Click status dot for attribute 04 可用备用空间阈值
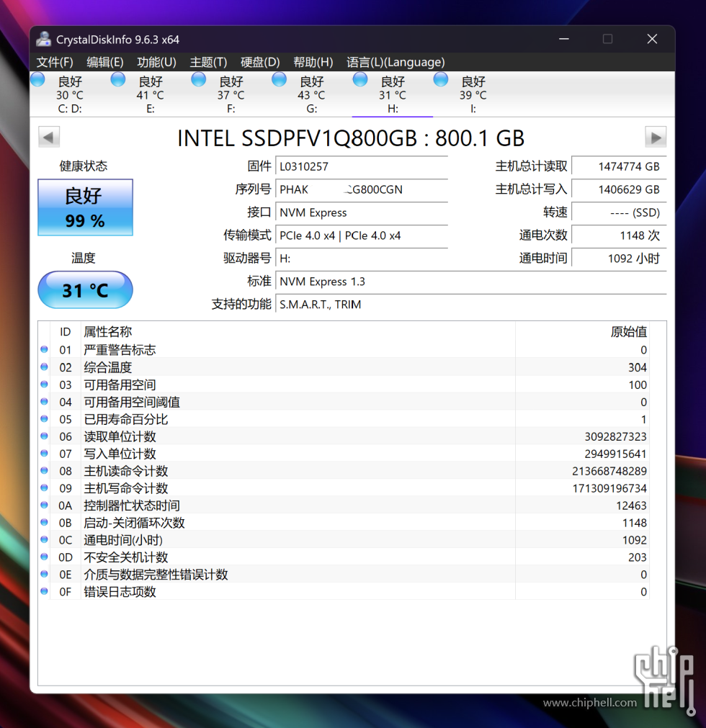This screenshot has width=706, height=728. (44, 401)
